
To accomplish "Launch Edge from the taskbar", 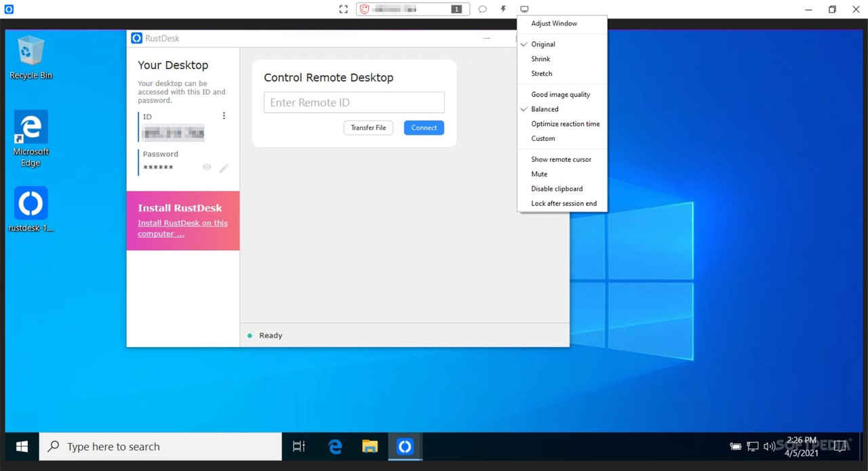I will (x=335, y=447).
